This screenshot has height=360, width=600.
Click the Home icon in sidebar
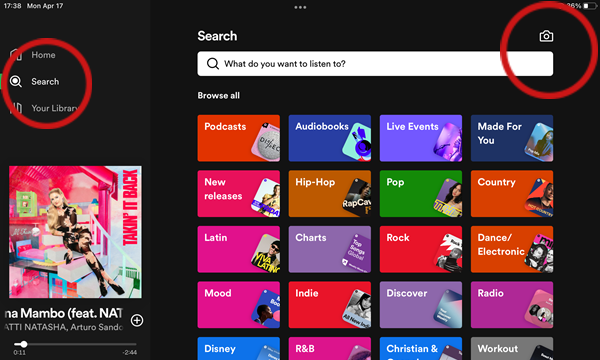point(16,55)
